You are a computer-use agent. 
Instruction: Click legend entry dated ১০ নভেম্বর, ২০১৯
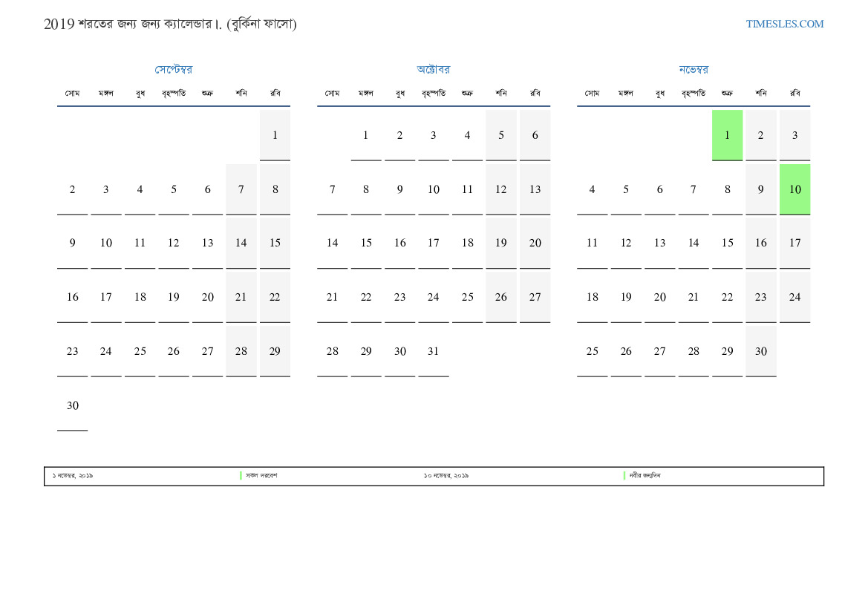[446, 476]
